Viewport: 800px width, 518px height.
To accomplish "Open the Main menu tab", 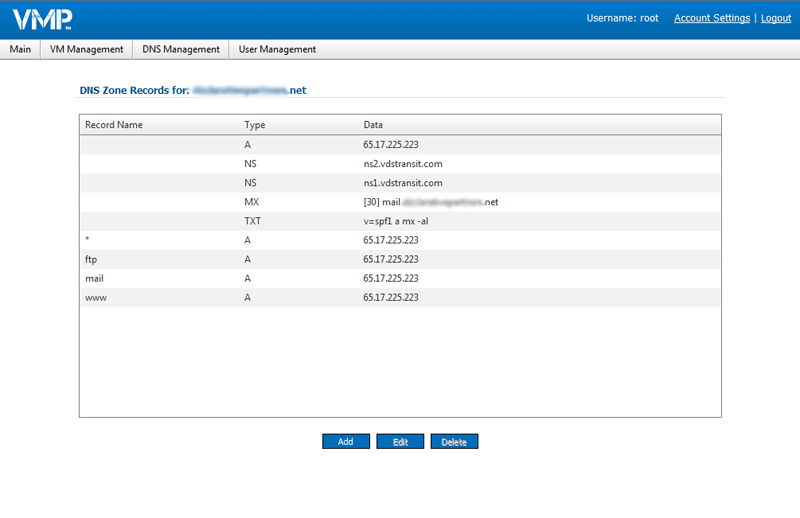I will click(x=20, y=50).
